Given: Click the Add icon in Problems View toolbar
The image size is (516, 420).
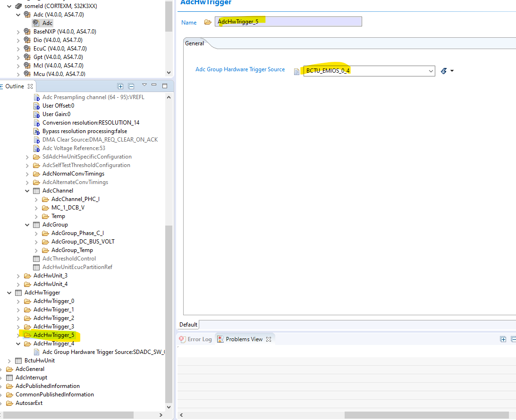Looking at the screenshot, I should click(503, 339).
